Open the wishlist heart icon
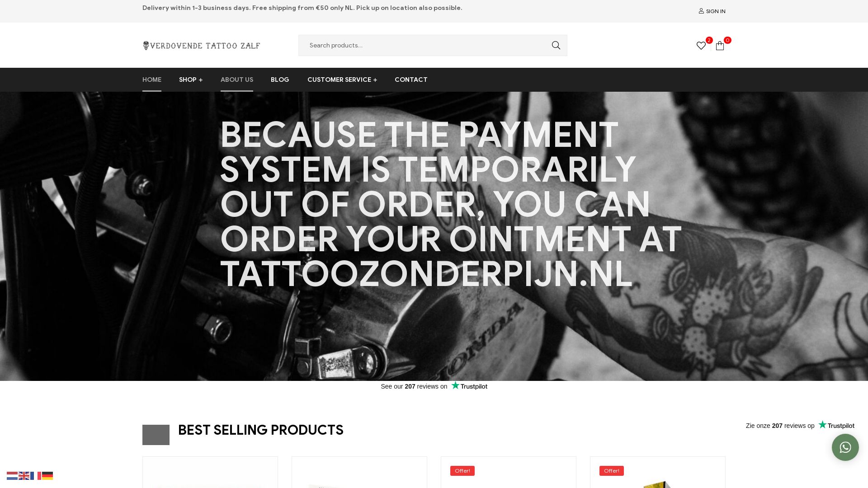The width and height of the screenshot is (868, 488). pos(701,46)
